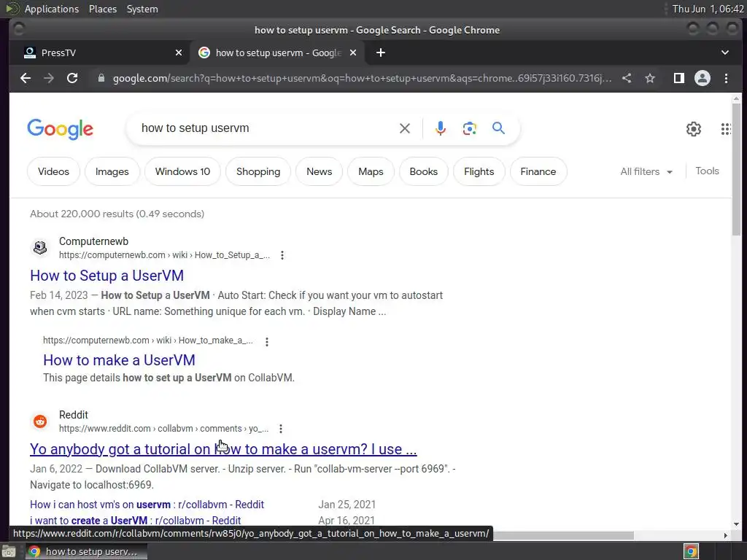Search by voice with microphone
This screenshot has width=747, height=560.
coord(441,128)
